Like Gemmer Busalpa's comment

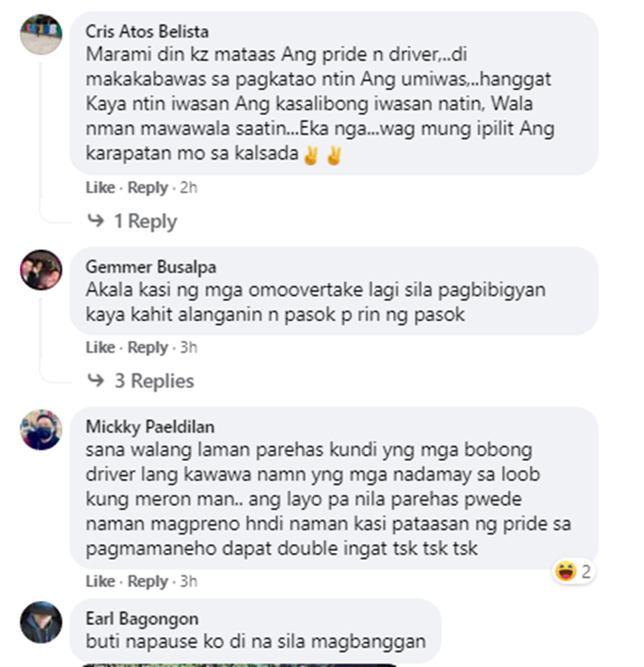[100, 348]
